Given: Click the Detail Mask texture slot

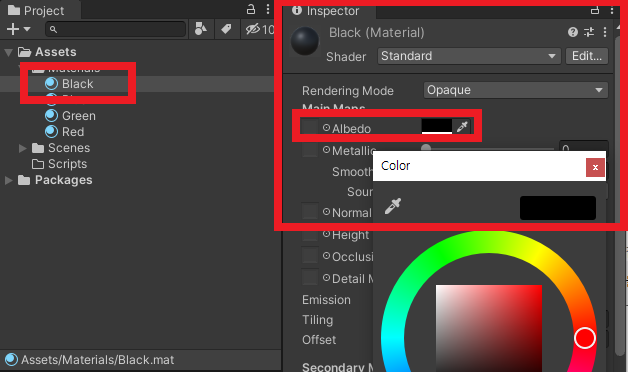Looking at the screenshot, I should click(310, 277).
